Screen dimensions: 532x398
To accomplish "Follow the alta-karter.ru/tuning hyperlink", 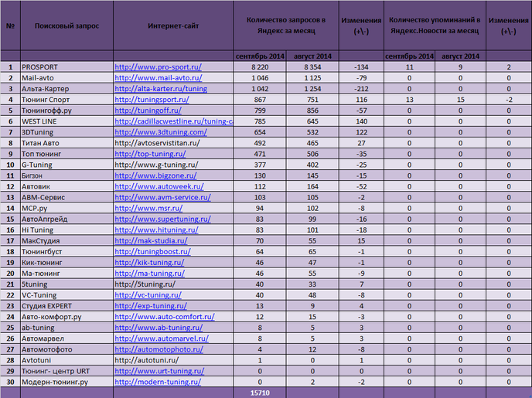I will point(161,89).
